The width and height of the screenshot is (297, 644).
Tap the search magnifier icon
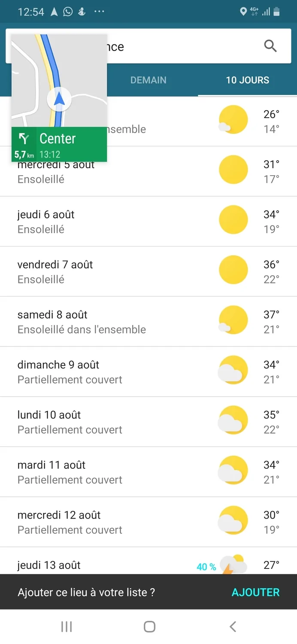point(270,46)
